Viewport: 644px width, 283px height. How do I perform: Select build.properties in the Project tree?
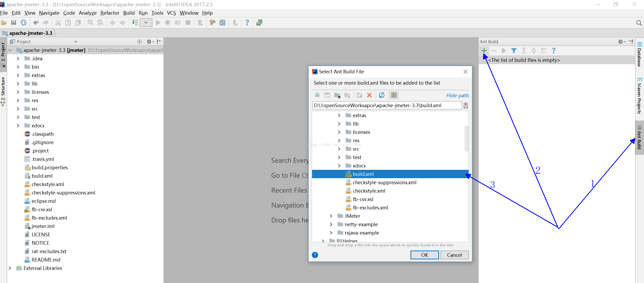click(x=46, y=167)
